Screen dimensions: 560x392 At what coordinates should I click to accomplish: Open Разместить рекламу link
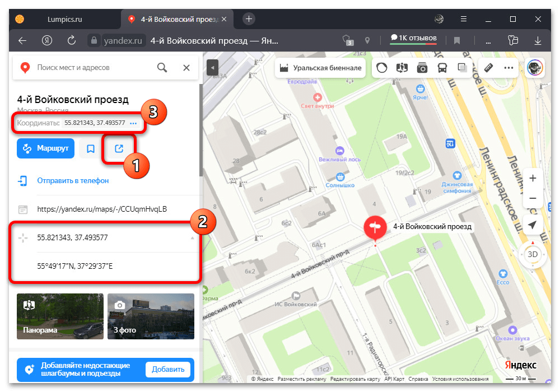coord(302,379)
